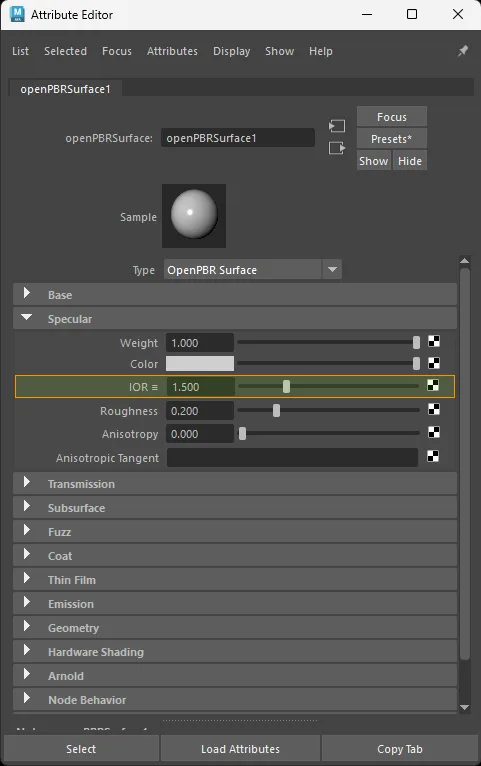Open the Type dropdown showing OpenPBR Surface
This screenshot has width=481, height=766.
click(252, 270)
